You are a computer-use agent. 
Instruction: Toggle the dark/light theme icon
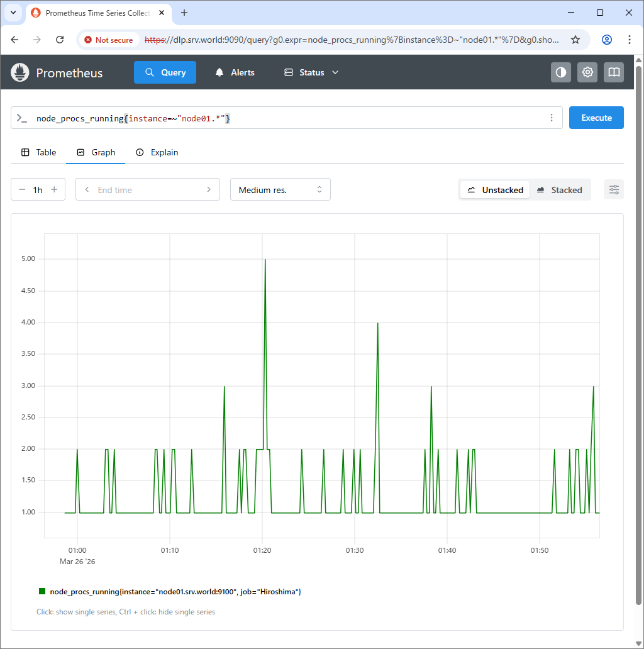(x=561, y=72)
